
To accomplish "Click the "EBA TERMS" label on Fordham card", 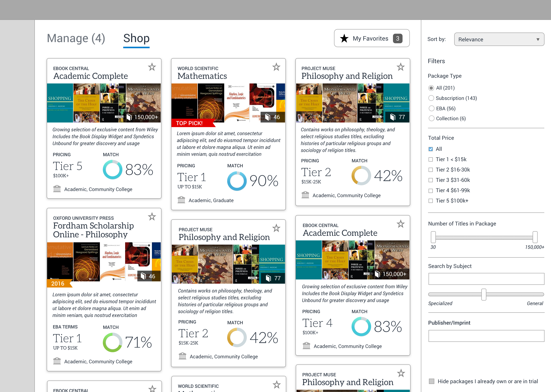I will (x=65, y=327).
